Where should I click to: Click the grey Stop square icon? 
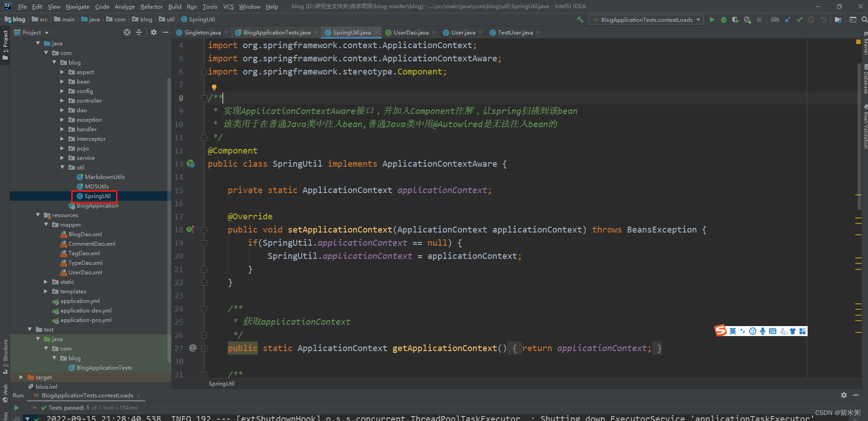click(x=759, y=20)
